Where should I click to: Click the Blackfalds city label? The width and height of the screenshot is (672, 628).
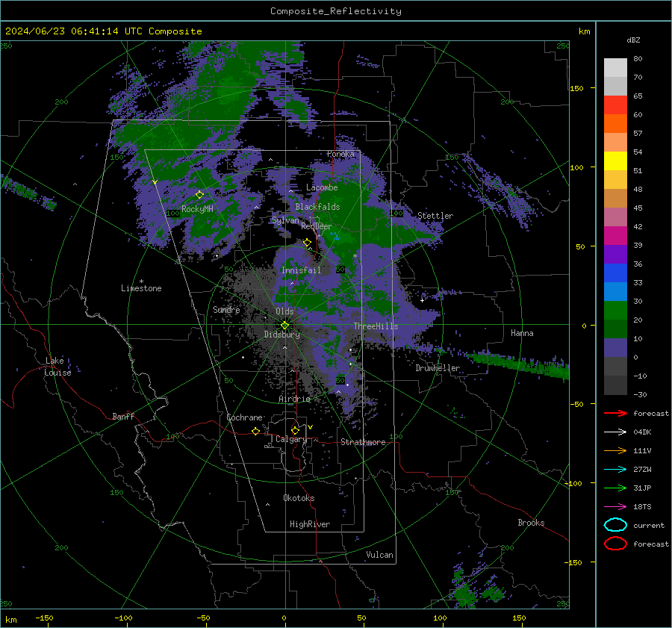317,207
